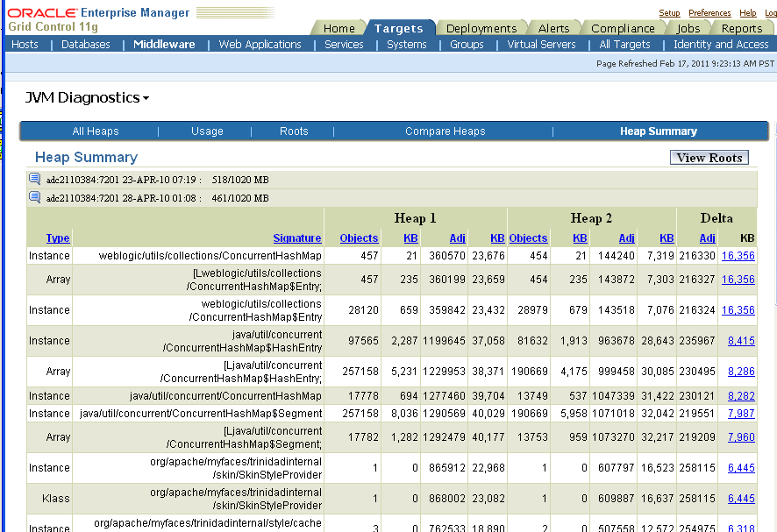Viewport: 777px width, 532px height.
Task: Select the Heap Summary view tab
Action: (659, 131)
